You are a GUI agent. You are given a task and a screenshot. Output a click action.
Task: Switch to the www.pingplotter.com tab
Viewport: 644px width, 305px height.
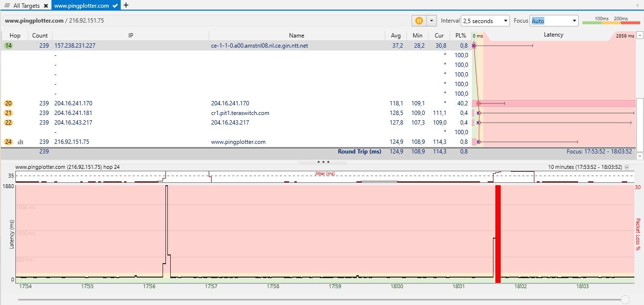point(86,6)
